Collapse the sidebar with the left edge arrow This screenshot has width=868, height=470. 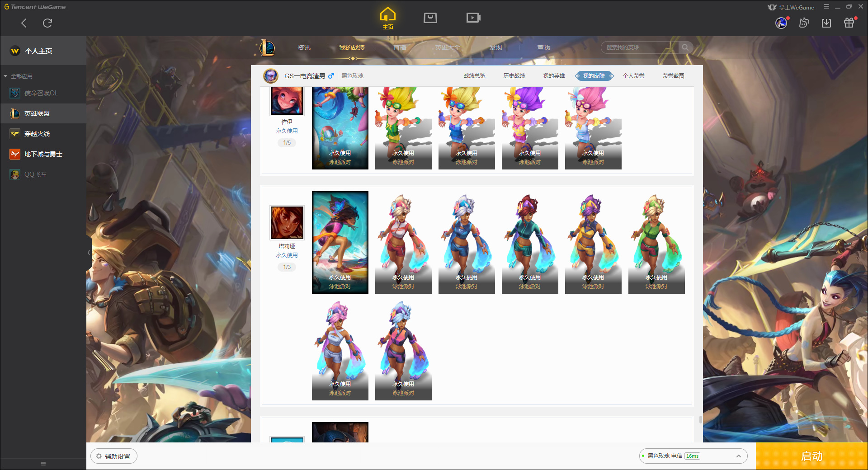(x=89, y=253)
